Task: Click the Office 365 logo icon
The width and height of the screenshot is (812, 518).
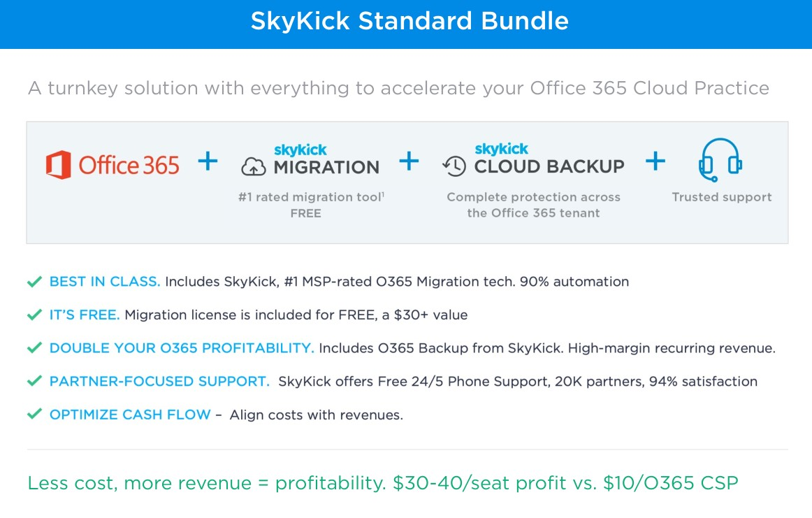Action: pyautogui.click(x=58, y=165)
